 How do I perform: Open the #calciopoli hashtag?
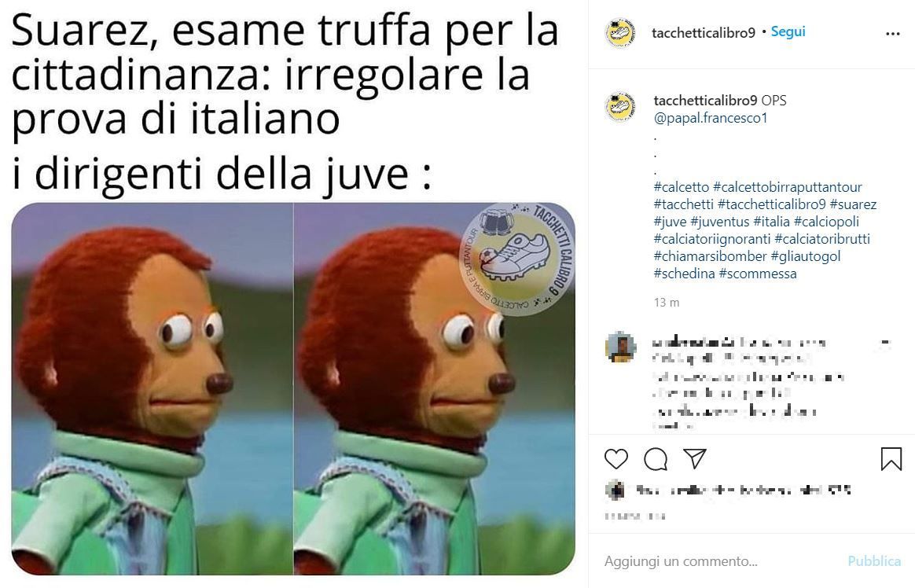[826, 222]
